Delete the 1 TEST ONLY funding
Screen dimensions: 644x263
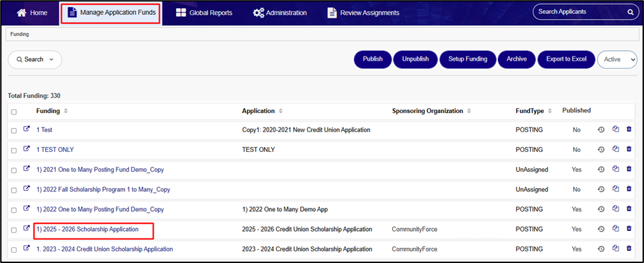(629, 149)
